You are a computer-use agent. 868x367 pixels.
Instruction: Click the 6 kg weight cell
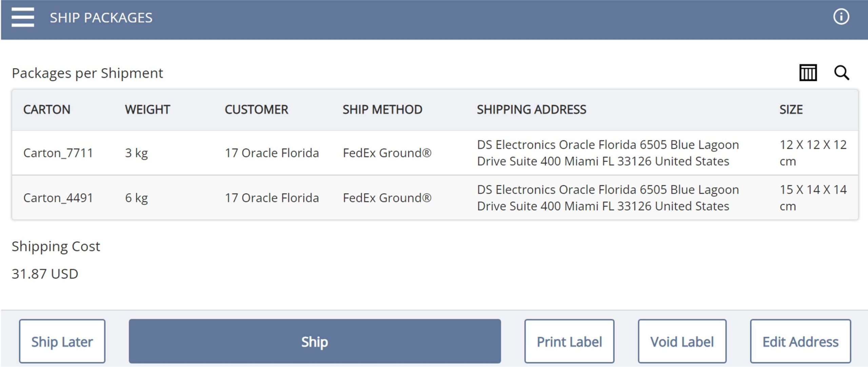(x=136, y=198)
